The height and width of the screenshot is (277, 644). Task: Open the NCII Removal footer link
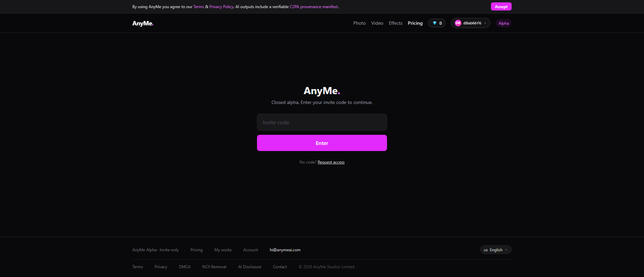coord(214,267)
